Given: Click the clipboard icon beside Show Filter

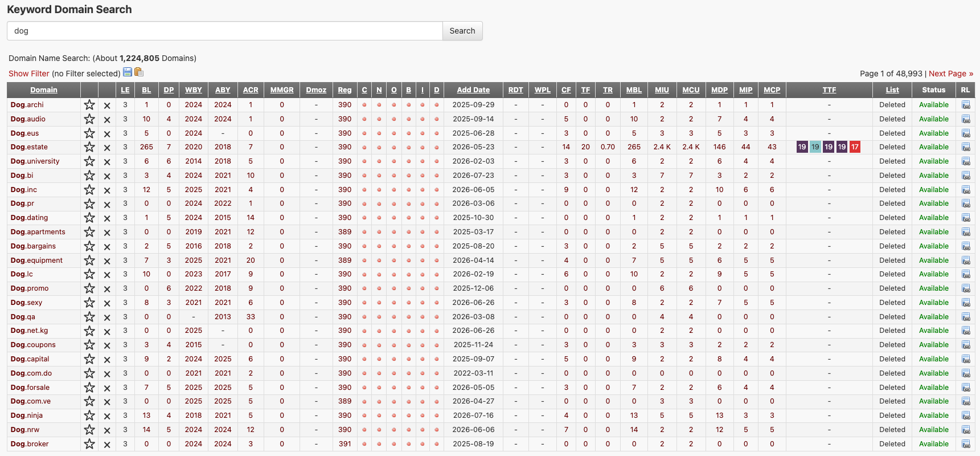Looking at the screenshot, I should tap(138, 72).
